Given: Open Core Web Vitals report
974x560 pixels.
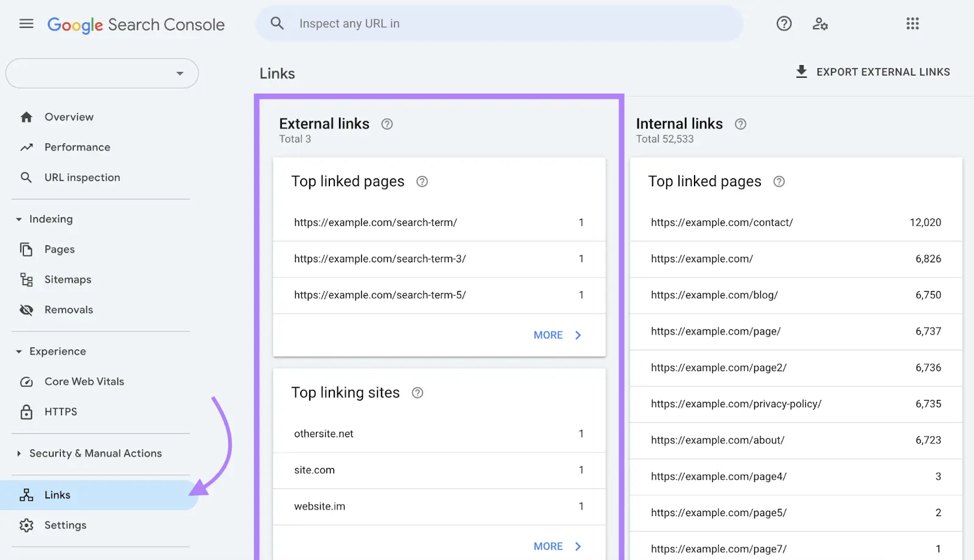Looking at the screenshot, I should (84, 382).
